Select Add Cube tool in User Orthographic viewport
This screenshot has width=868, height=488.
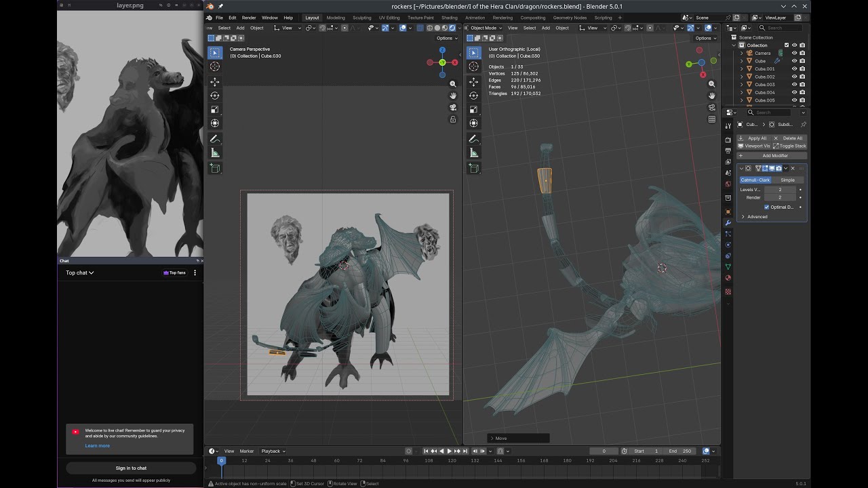pos(474,168)
